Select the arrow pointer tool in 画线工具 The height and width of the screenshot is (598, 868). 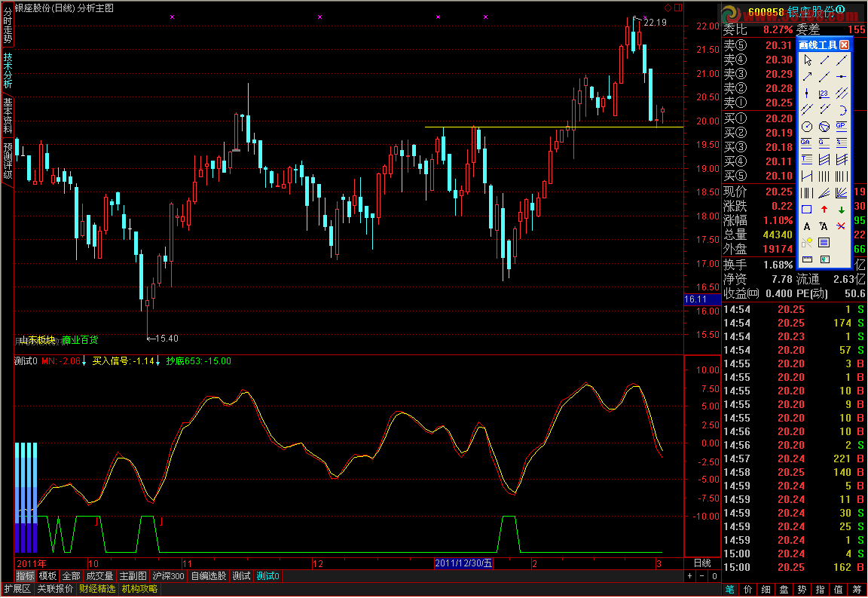pos(807,60)
